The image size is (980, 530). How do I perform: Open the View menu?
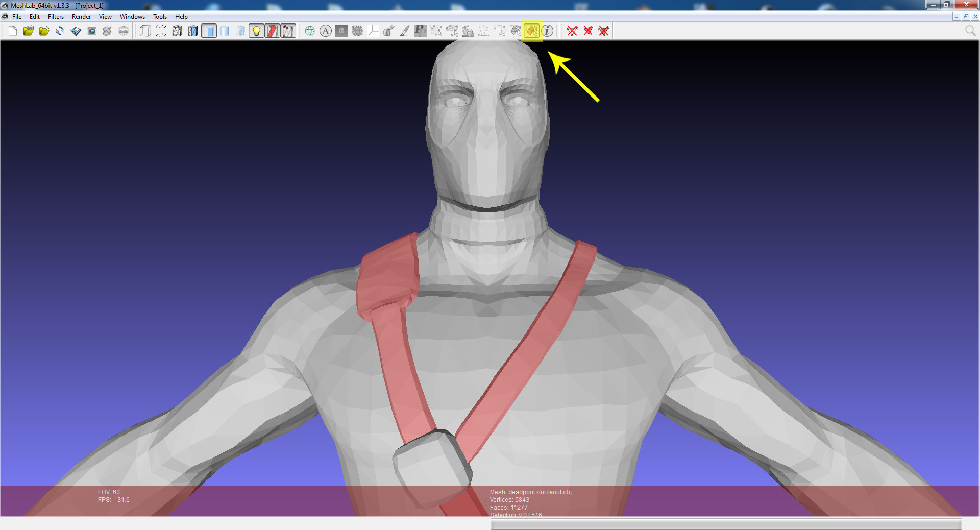105,17
